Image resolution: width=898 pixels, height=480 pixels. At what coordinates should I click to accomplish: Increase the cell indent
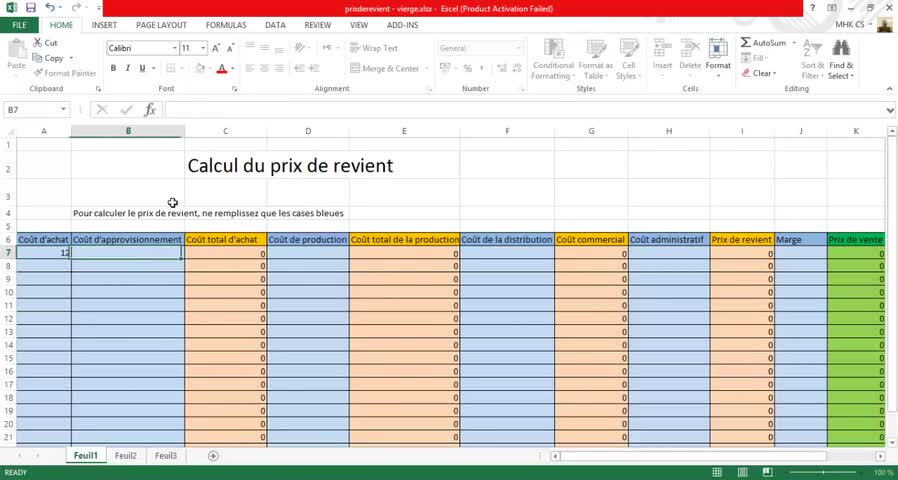point(314,68)
